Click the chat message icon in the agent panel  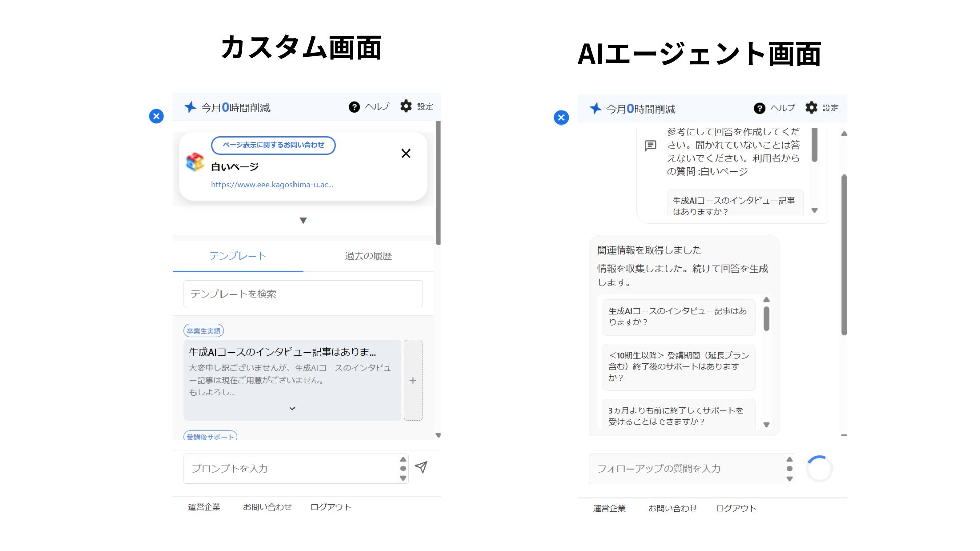pos(651,146)
